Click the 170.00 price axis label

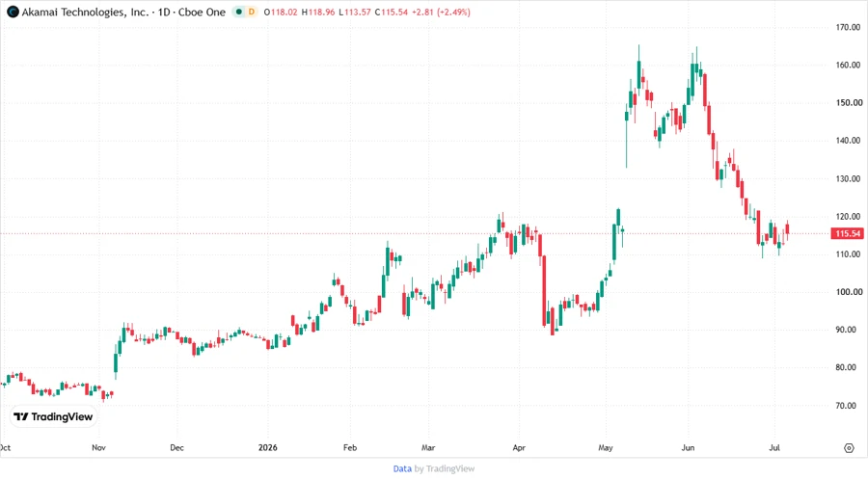click(x=849, y=27)
